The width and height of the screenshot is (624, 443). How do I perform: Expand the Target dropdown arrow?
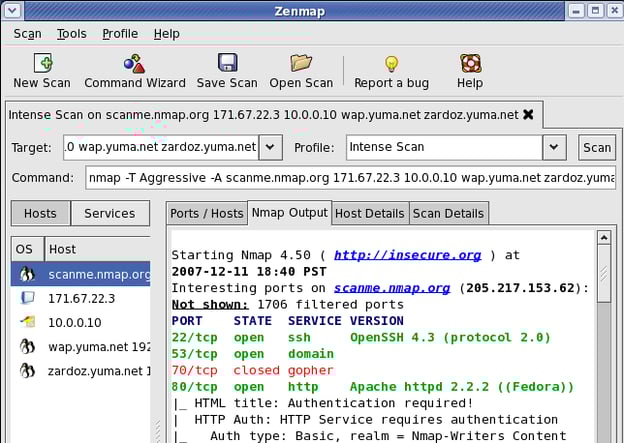pos(270,148)
